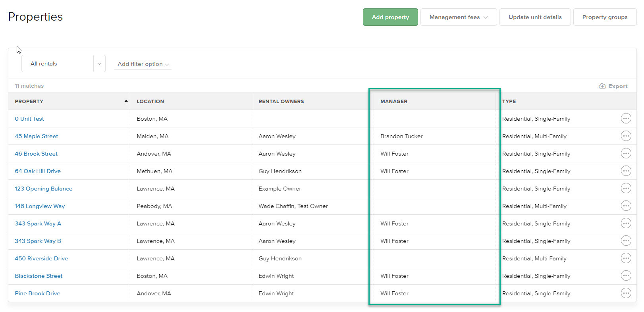Open more options for 450 Riverside Drive
The image size is (644, 312).
coord(626,258)
